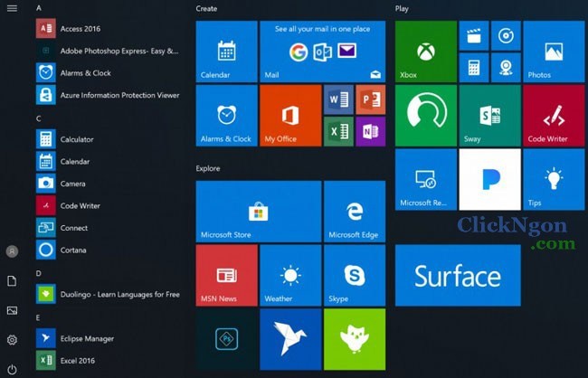The width and height of the screenshot is (588, 378).
Task: Open Alarms & Clock in app list
Action: (109, 72)
